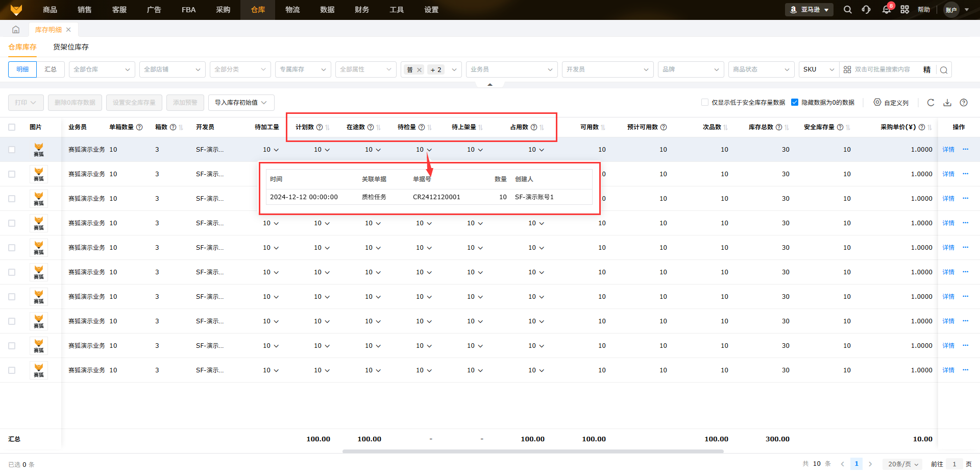Click 导入库存初始值 button
Image resolution: width=980 pixels, height=474 pixels.
241,103
